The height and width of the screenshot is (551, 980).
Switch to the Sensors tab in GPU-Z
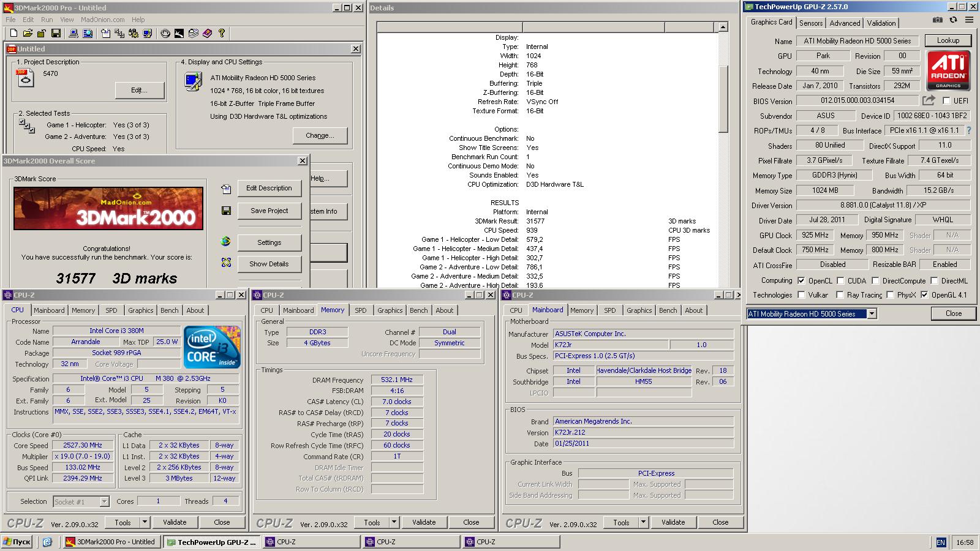tap(811, 23)
